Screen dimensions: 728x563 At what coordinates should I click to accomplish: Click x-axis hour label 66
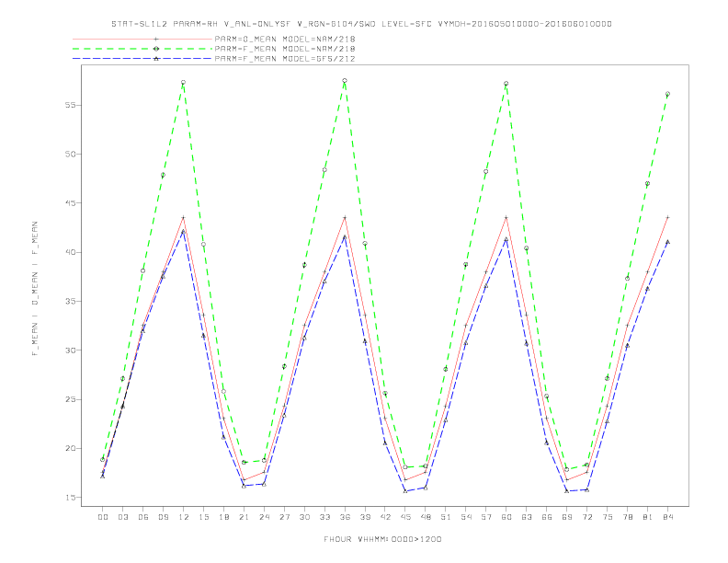point(547,517)
